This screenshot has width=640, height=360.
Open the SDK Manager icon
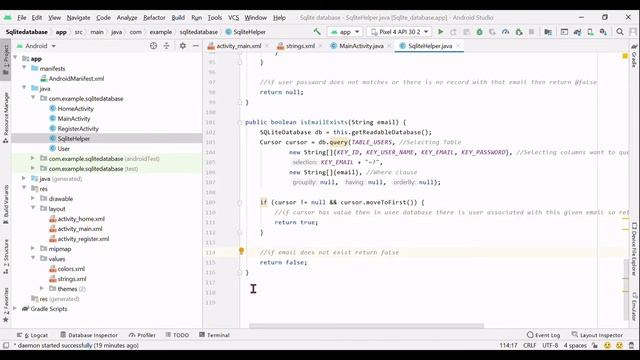tap(603, 32)
